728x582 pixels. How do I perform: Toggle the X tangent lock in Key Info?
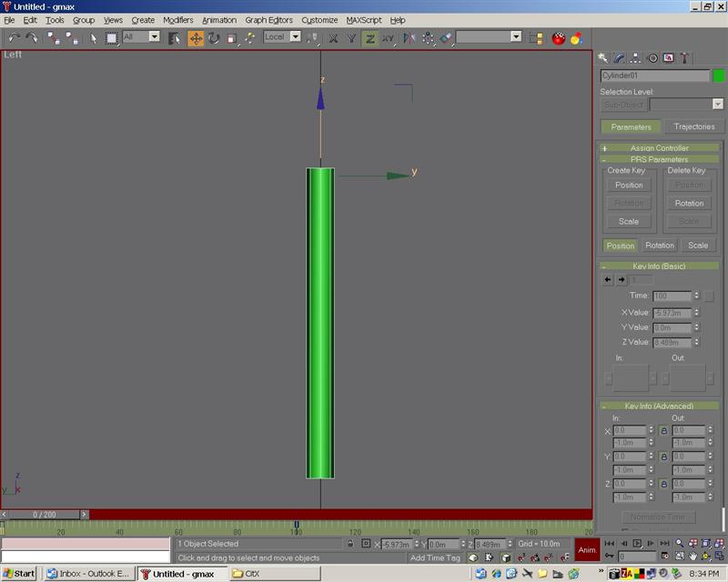click(x=664, y=431)
